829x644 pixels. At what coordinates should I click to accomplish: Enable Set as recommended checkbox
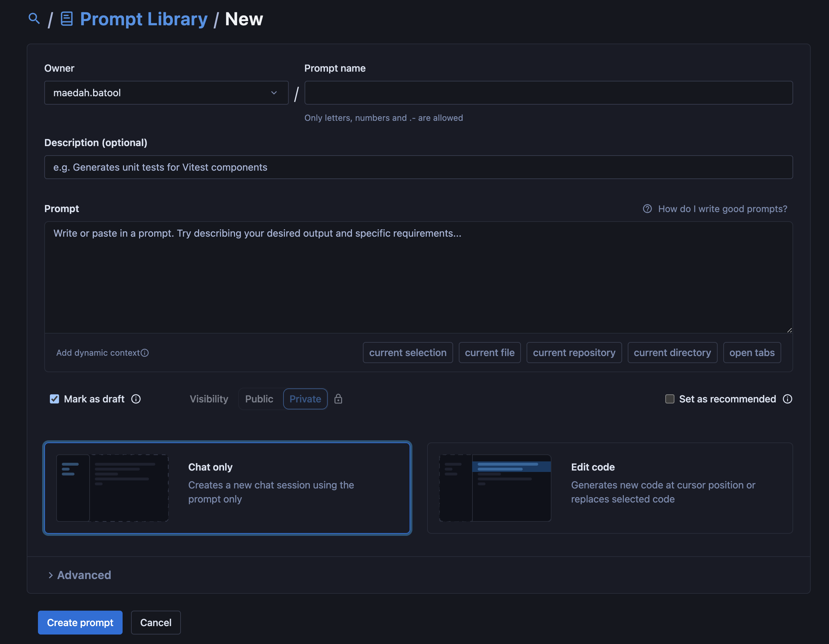pos(670,399)
